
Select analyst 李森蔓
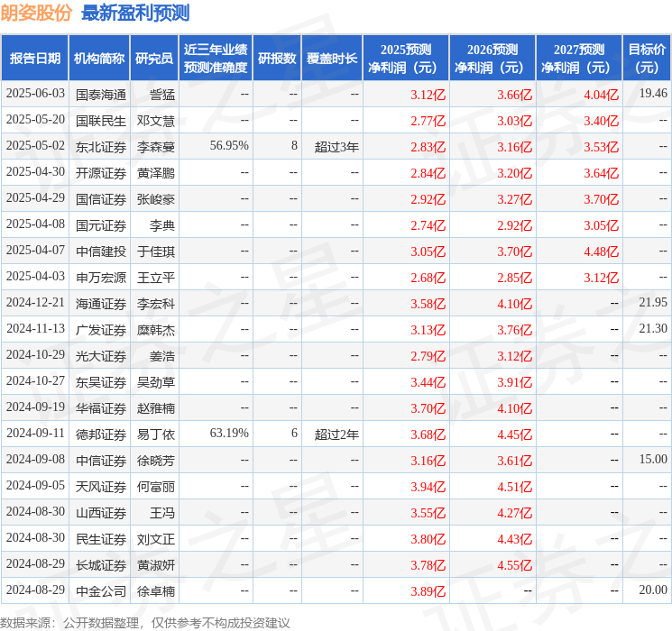coord(156,147)
